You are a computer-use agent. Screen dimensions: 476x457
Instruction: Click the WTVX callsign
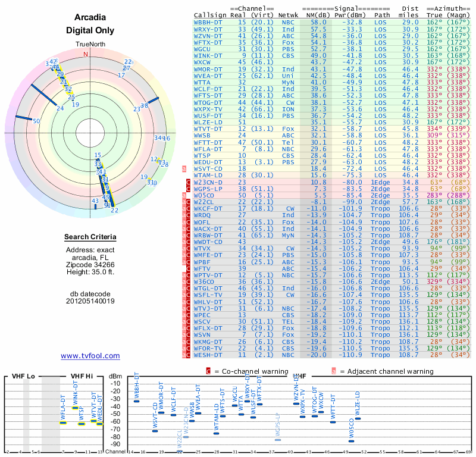point(202,249)
